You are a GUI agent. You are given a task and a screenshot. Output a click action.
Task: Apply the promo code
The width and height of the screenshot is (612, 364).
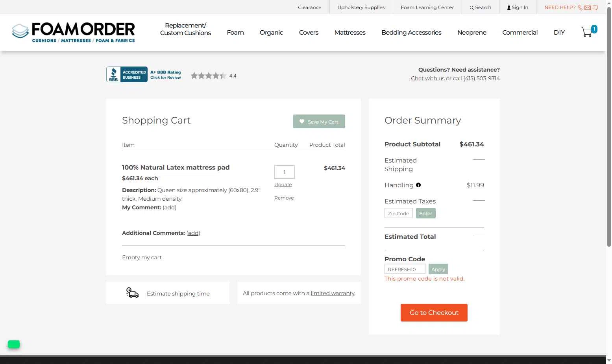(x=438, y=269)
